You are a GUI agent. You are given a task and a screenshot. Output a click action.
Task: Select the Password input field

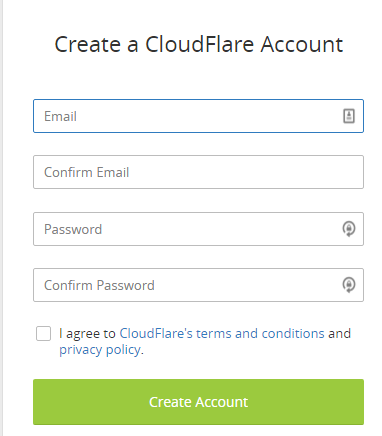[x=198, y=229]
